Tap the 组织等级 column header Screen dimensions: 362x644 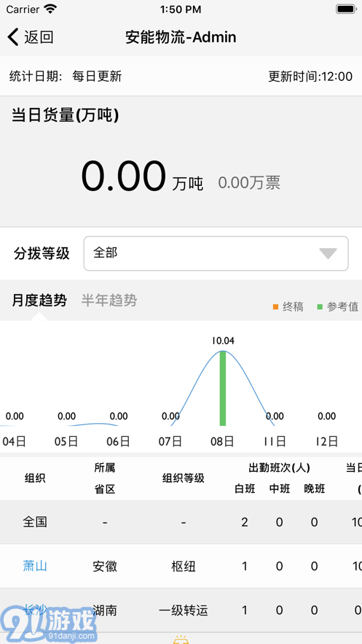(184, 478)
